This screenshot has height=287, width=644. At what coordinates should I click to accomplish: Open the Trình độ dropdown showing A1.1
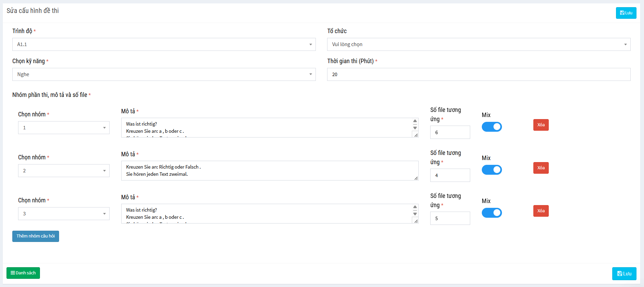[x=164, y=44]
